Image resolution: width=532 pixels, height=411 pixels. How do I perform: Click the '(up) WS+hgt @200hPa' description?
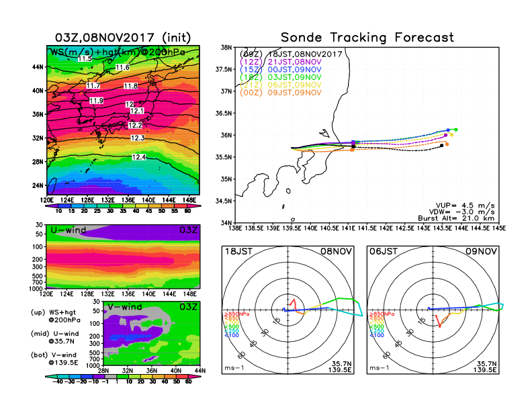click(55, 316)
